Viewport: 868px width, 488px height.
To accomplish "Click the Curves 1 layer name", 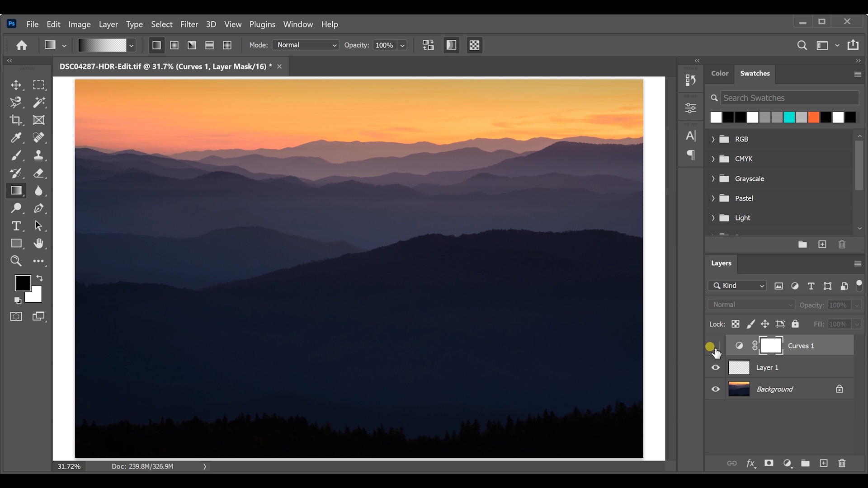I will point(802,345).
